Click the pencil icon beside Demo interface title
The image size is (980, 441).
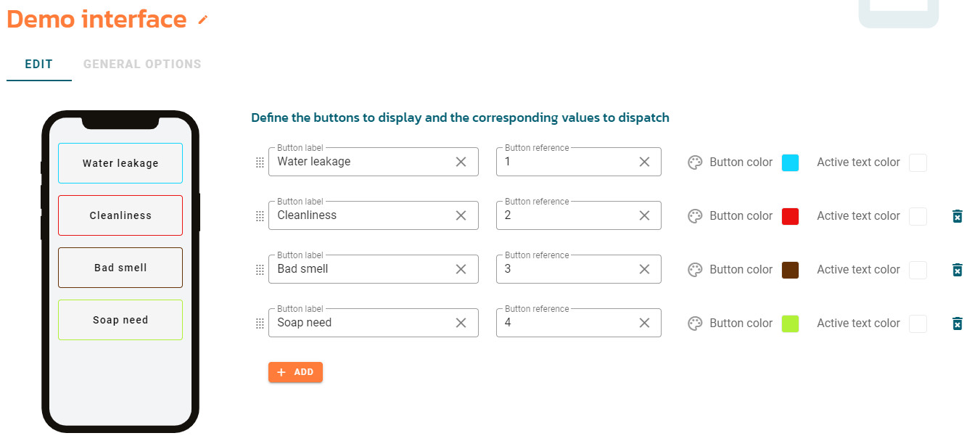coord(203,20)
